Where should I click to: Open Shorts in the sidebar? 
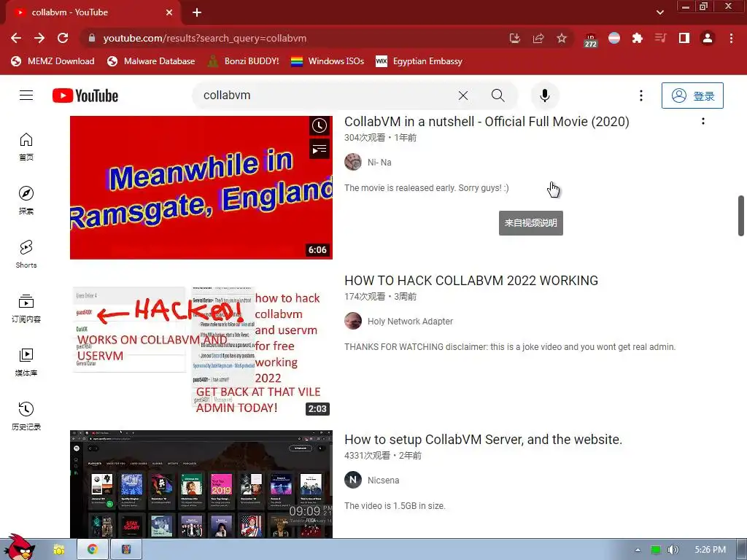[x=26, y=254]
